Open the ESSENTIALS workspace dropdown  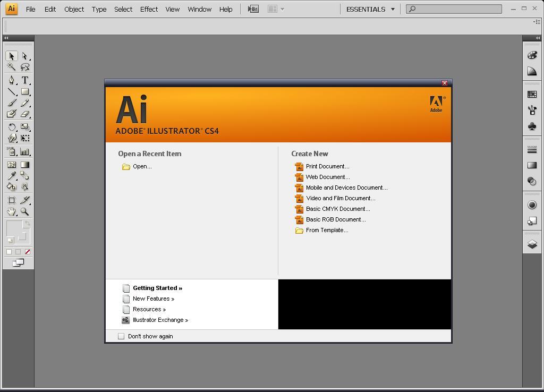[x=370, y=10]
